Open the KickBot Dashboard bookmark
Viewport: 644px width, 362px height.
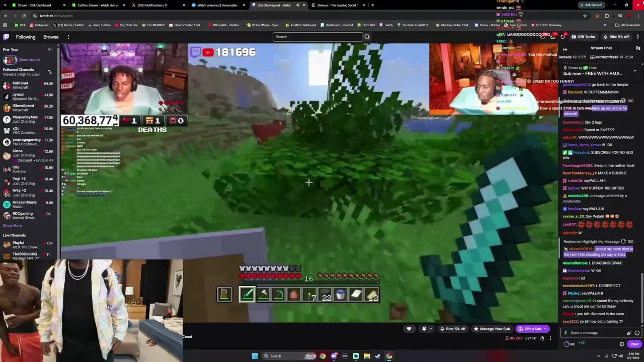301,25
